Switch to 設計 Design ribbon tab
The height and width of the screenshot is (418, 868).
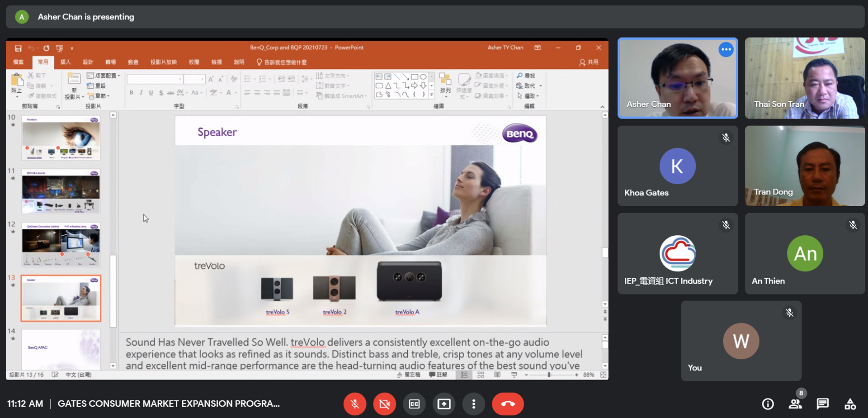pos(88,62)
